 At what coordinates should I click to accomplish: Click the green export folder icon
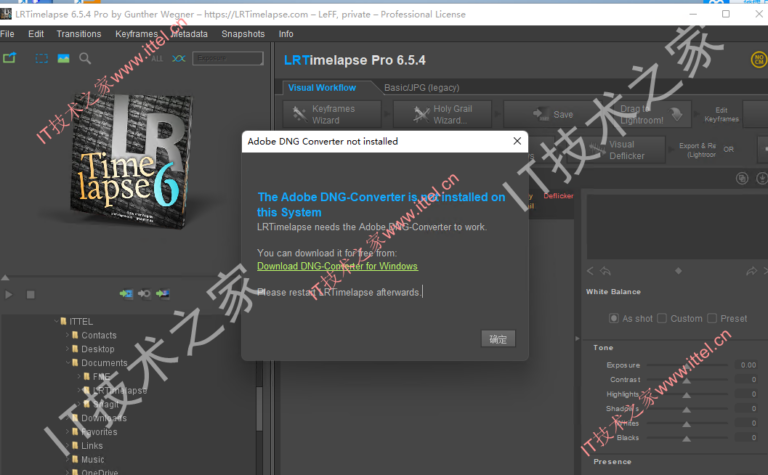(10, 59)
